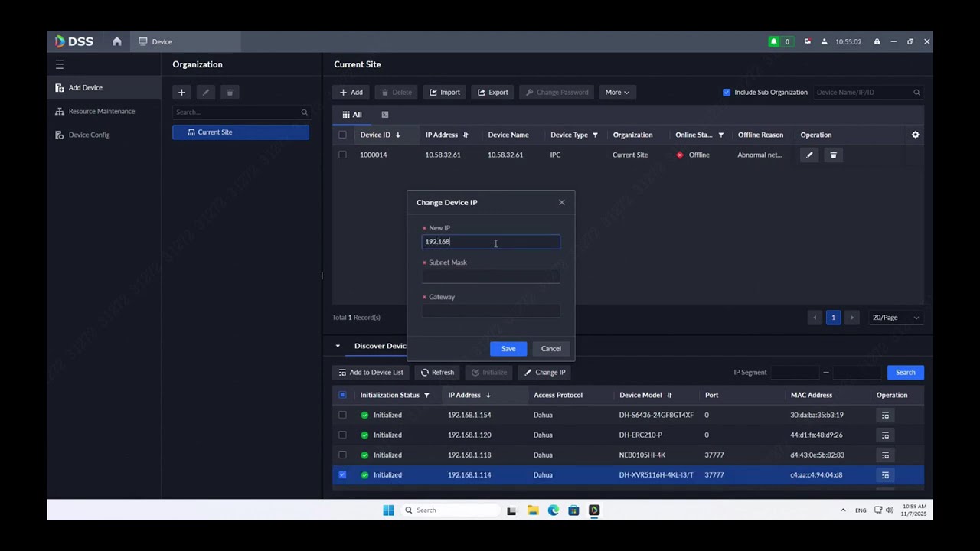Open the device table column settings gear
This screenshot has width=980, height=551.
click(x=915, y=135)
